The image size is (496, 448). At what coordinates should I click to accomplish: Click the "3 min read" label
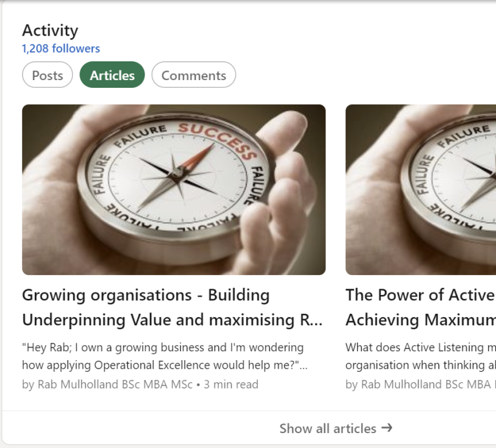[x=231, y=385]
